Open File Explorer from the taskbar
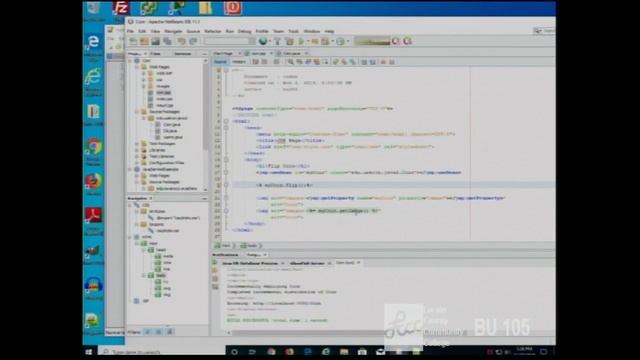Image resolution: width=640 pixels, height=360 pixels. coord(344,351)
